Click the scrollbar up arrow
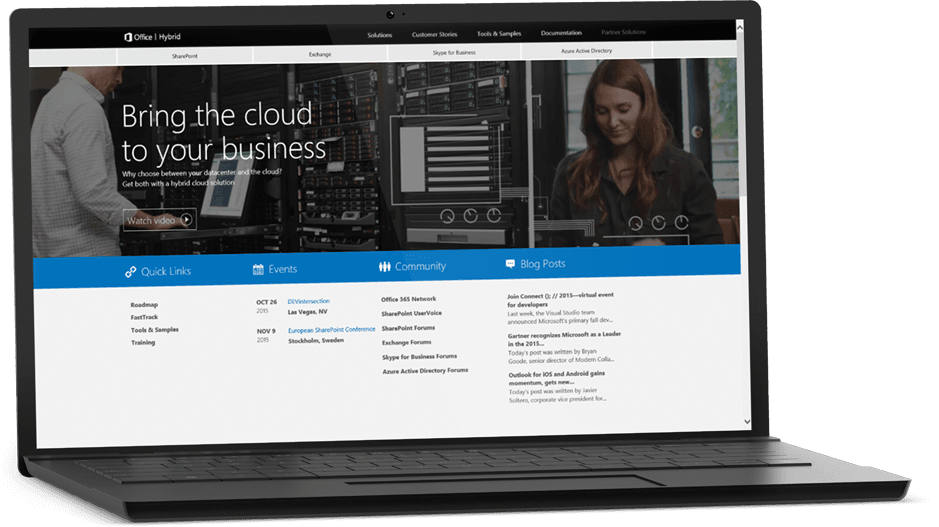This screenshot has width=939, height=527. pos(740,28)
